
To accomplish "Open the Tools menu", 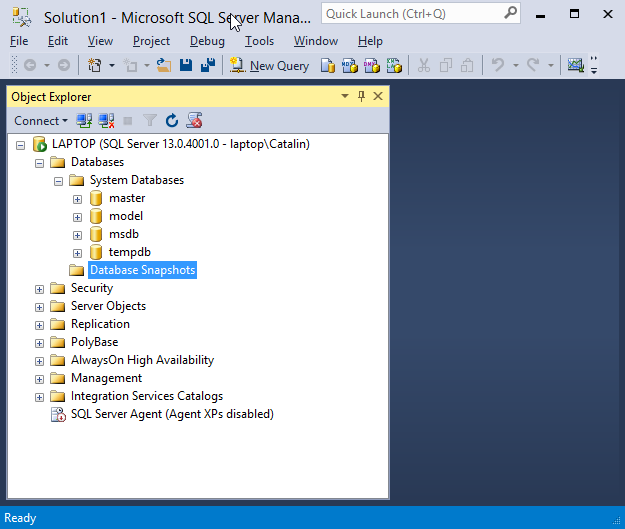I will [x=259, y=41].
